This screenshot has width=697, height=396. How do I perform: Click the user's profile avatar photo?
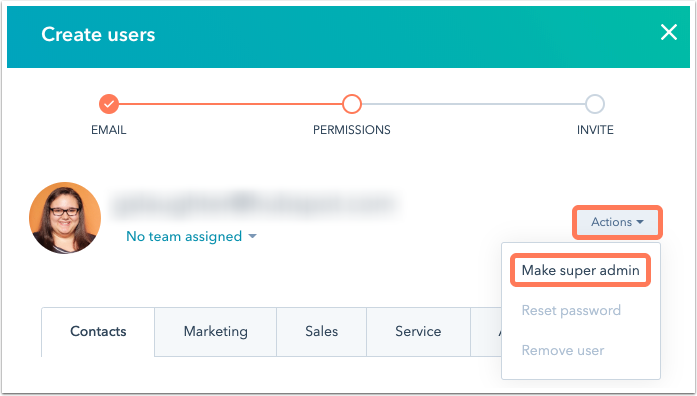(65, 218)
